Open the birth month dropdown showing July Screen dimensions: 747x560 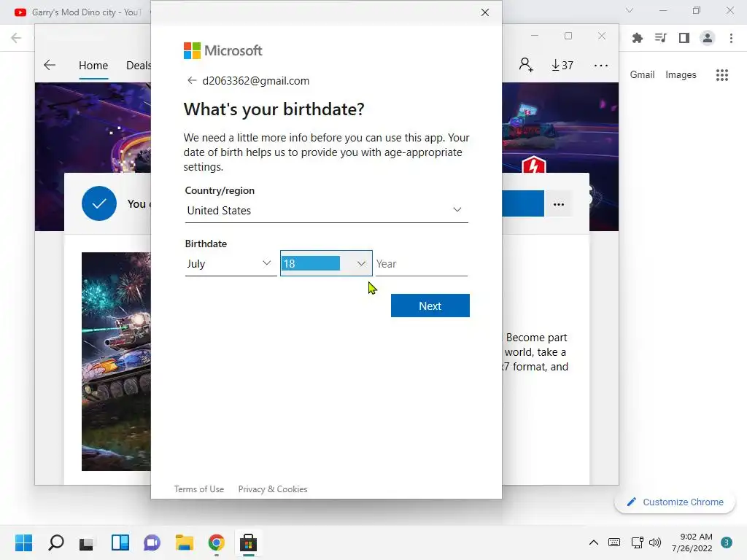pos(231,263)
